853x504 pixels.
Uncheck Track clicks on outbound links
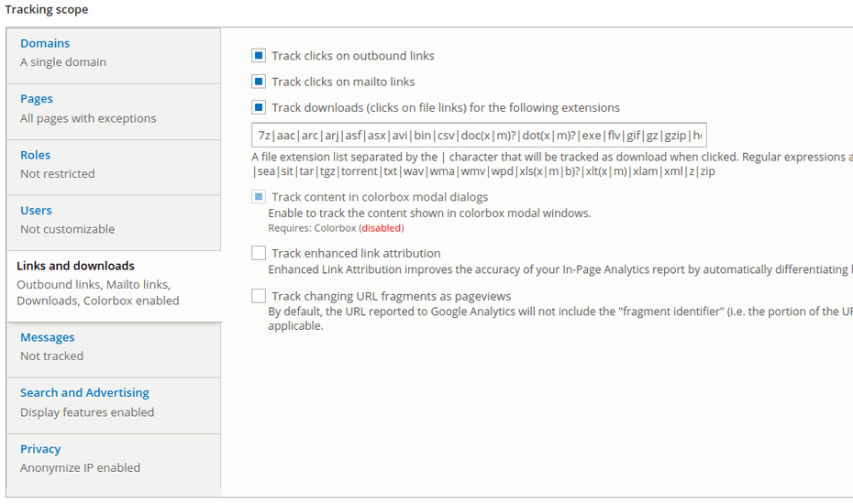tap(259, 56)
